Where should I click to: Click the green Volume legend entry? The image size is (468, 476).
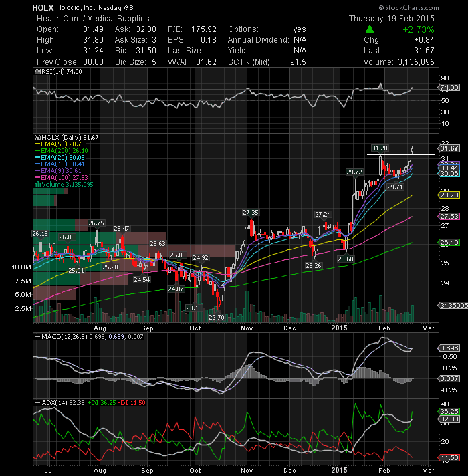coord(64,185)
